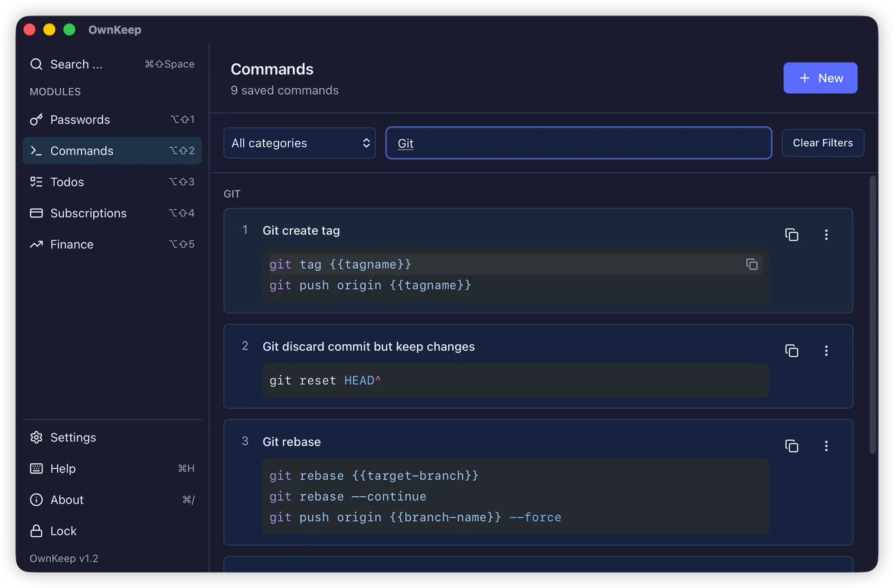
Task: Click the keyboard icon next to Help
Action: (36, 468)
